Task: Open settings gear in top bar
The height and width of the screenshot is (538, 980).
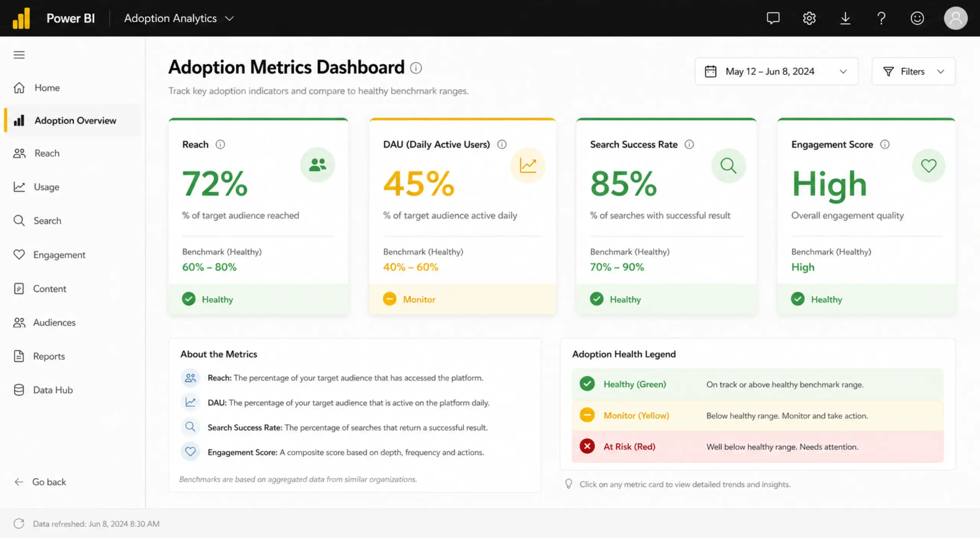Action: 809,18
